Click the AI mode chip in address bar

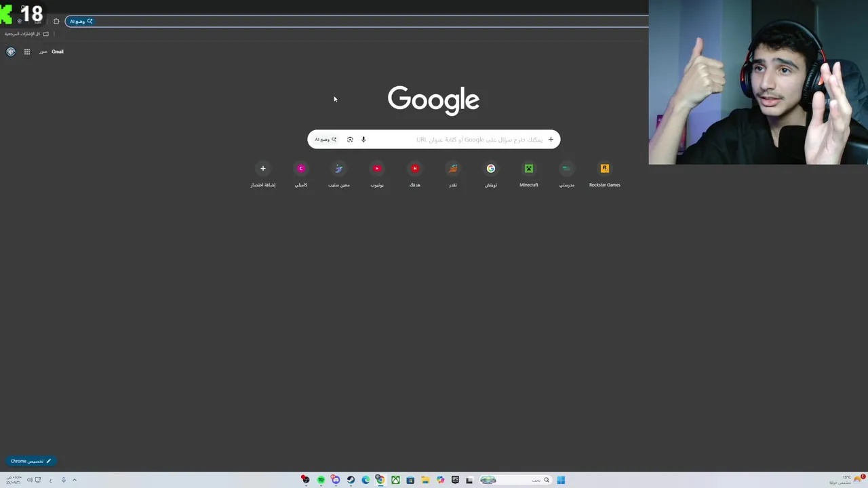tap(81, 22)
